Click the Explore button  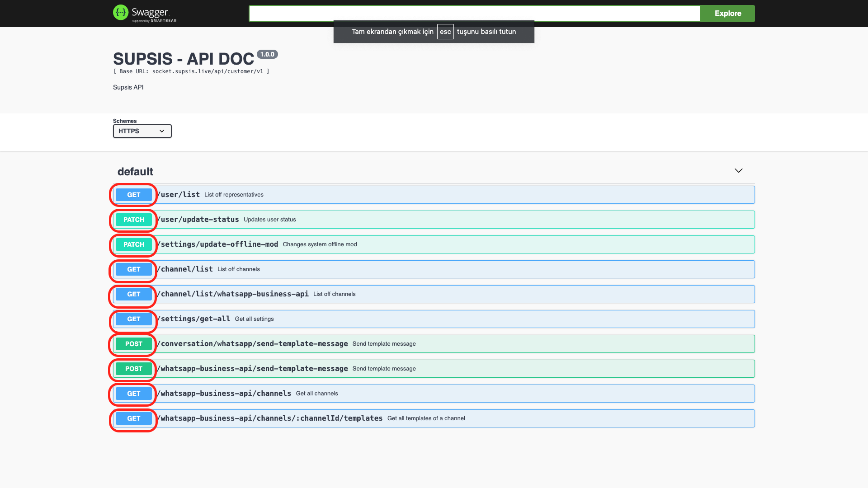click(x=727, y=14)
